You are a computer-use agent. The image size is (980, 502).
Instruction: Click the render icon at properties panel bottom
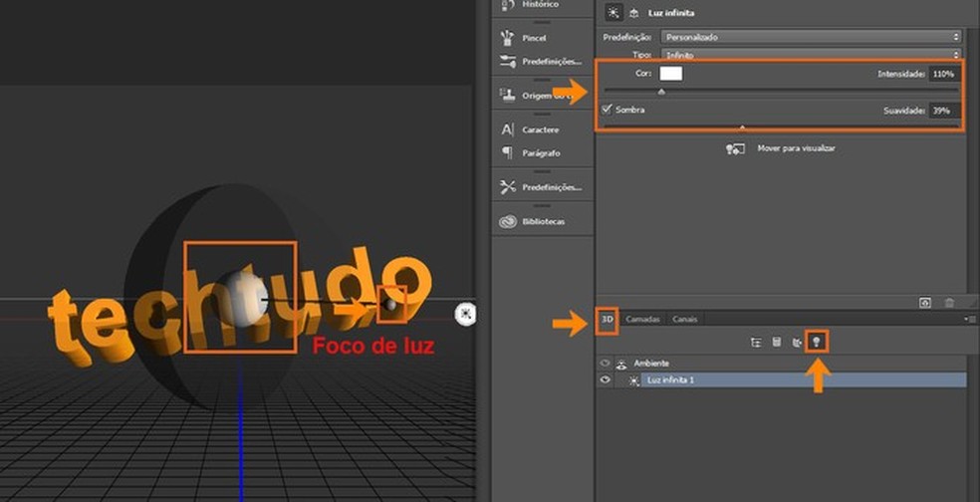925,303
